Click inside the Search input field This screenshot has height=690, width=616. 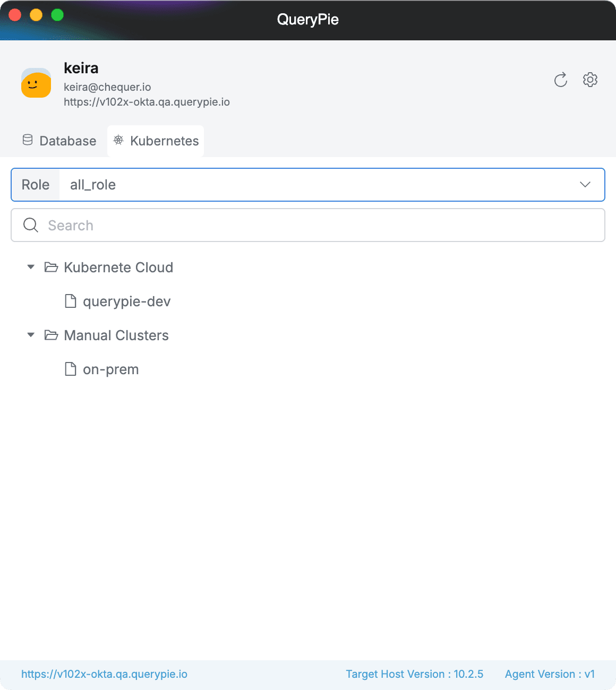212,225
